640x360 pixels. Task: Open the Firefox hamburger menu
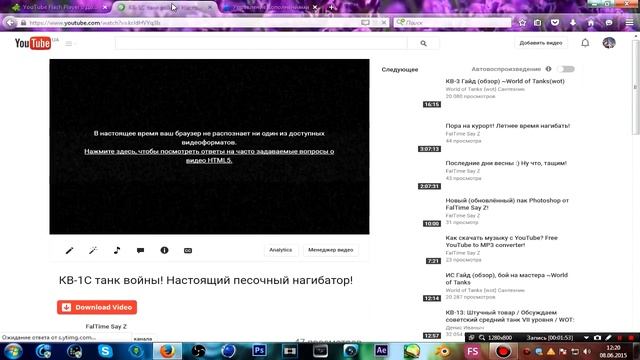pos(629,23)
